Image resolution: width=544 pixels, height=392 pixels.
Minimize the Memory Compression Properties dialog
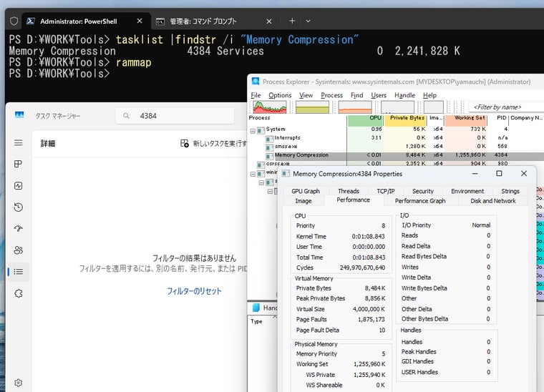(x=475, y=173)
